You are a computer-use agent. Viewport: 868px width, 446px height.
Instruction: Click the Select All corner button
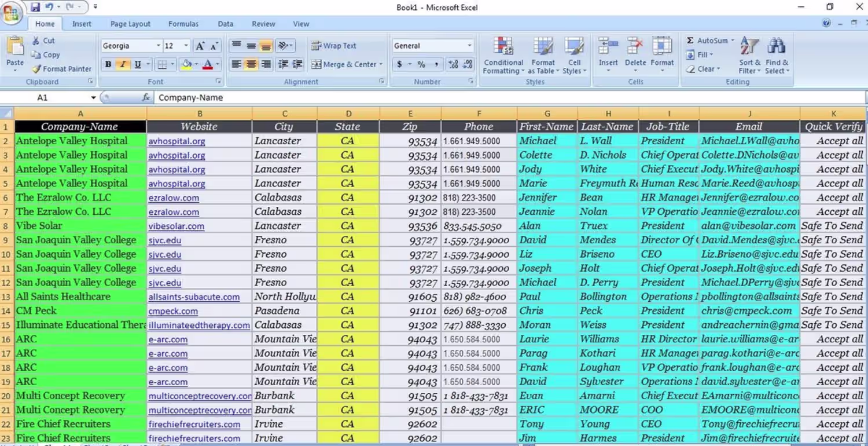click(x=7, y=114)
